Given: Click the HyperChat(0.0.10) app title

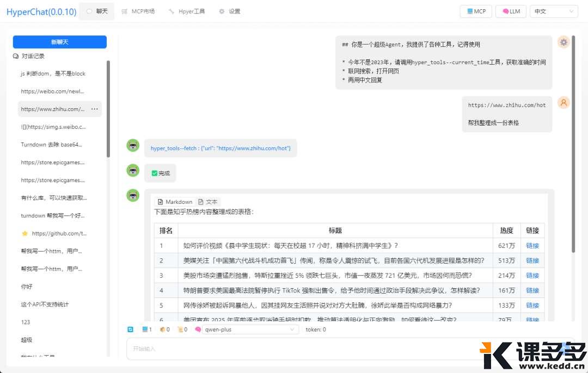Looking at the screenshot, I should click(x=41, y=11).
